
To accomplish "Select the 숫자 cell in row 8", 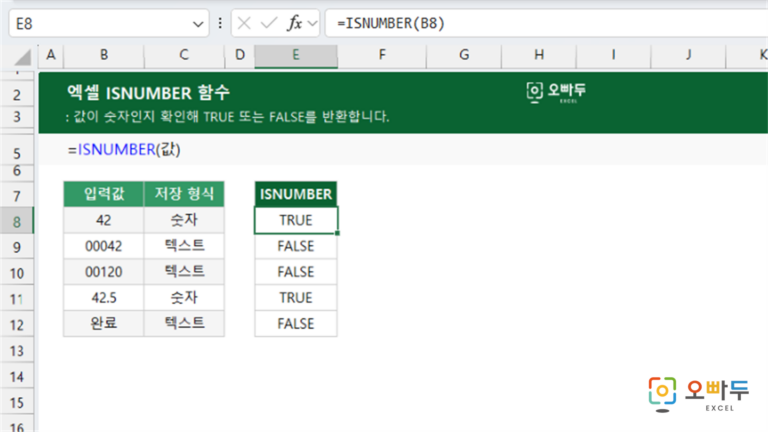I will [184, 220].
